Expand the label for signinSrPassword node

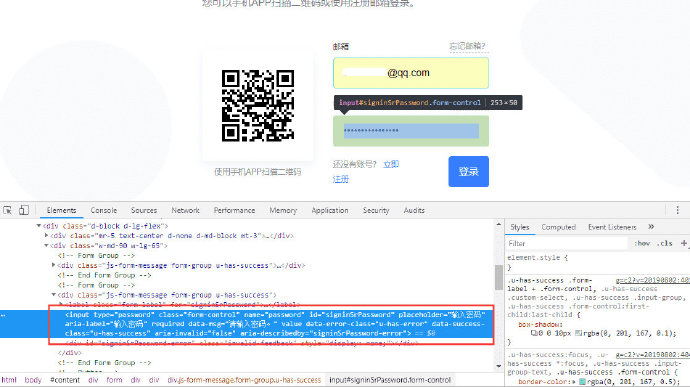pos(61,304)
